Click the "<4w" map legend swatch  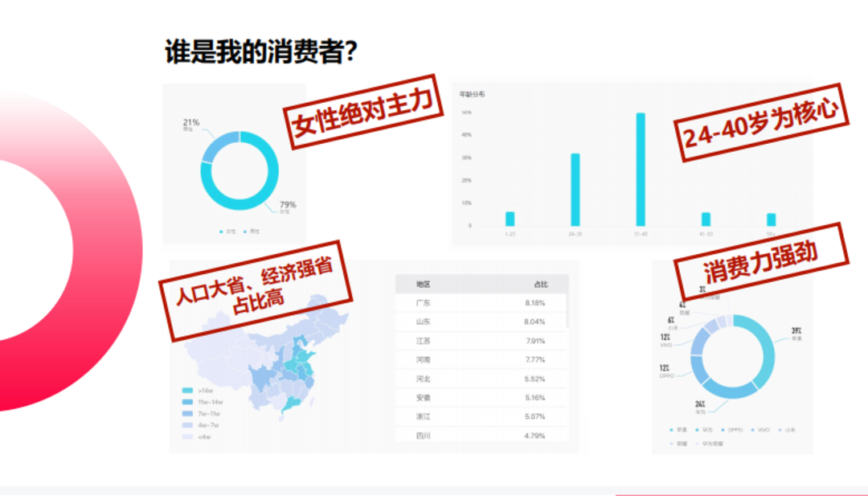pos(187,437)
